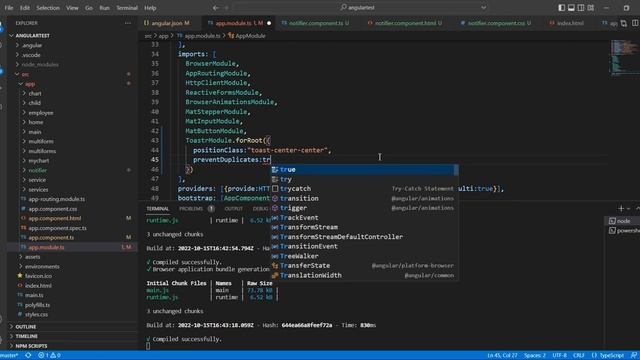Select 'trigger' autocomplete suggestion

pyautogui.click(x=364, y=208)
